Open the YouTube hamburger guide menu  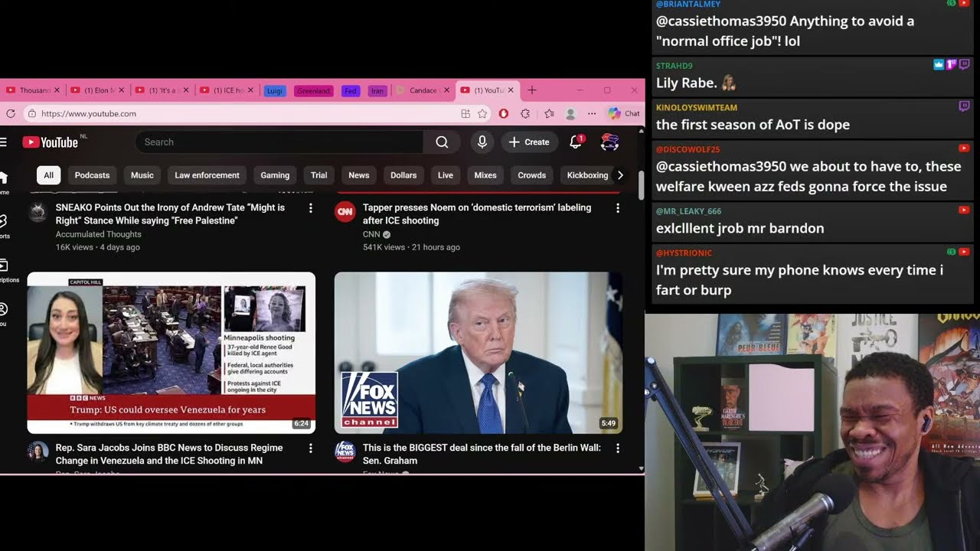click(3, 142)
